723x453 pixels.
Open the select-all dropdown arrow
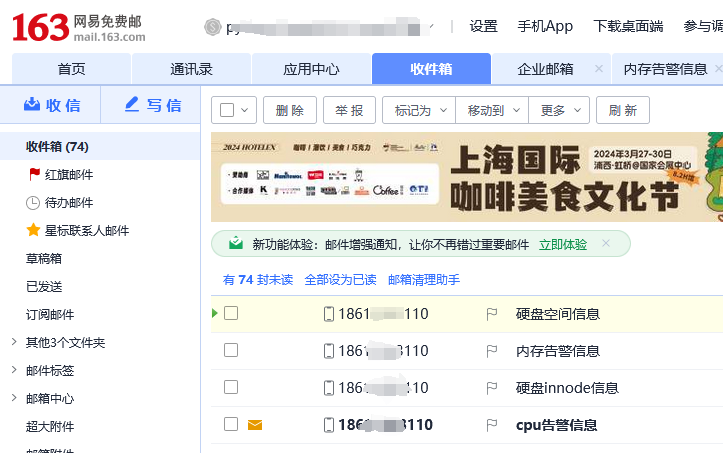pyautogui.click(x=245, y=110)
